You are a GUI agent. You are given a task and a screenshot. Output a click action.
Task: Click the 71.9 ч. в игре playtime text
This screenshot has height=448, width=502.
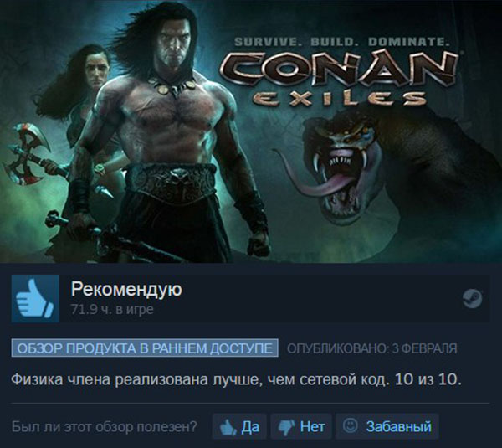tap(112, 310)
